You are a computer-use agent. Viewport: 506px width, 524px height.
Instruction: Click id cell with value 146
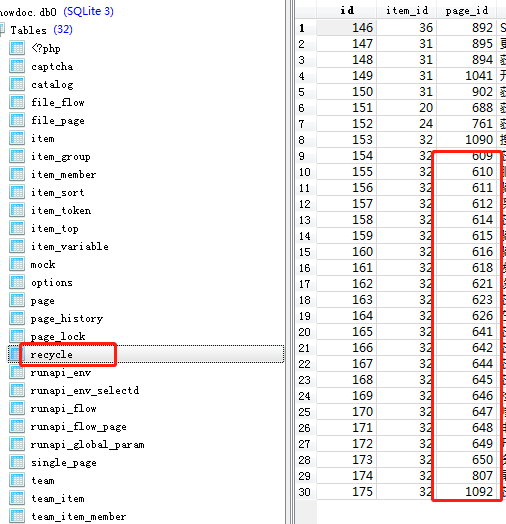tap(347, 27)
